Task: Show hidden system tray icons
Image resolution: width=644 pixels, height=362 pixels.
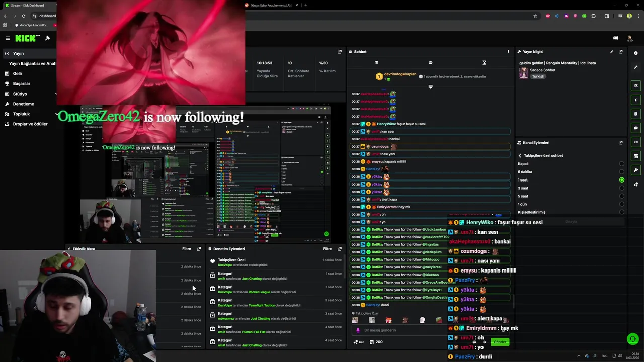Action: pos(579,356)
